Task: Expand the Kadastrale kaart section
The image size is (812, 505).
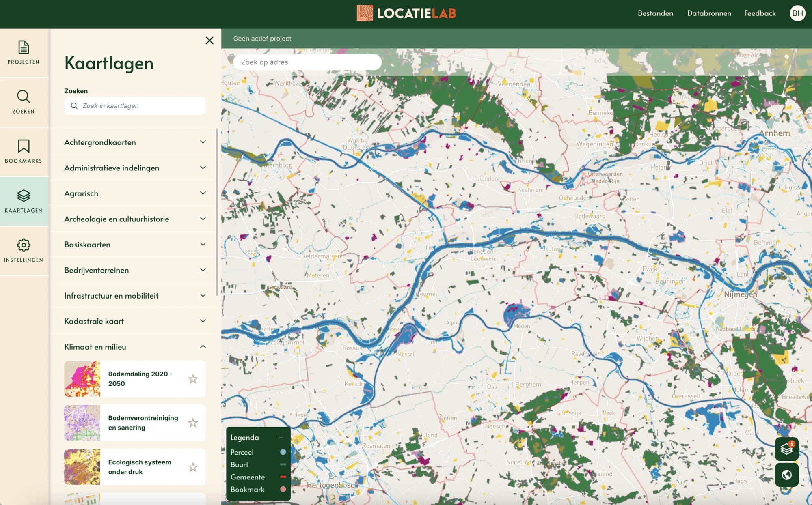Action: 203,320
